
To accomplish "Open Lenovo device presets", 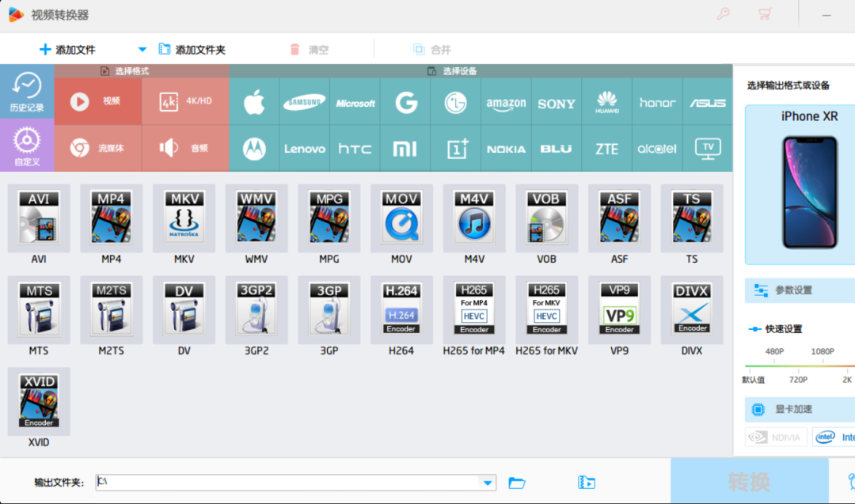I will 304,148.
